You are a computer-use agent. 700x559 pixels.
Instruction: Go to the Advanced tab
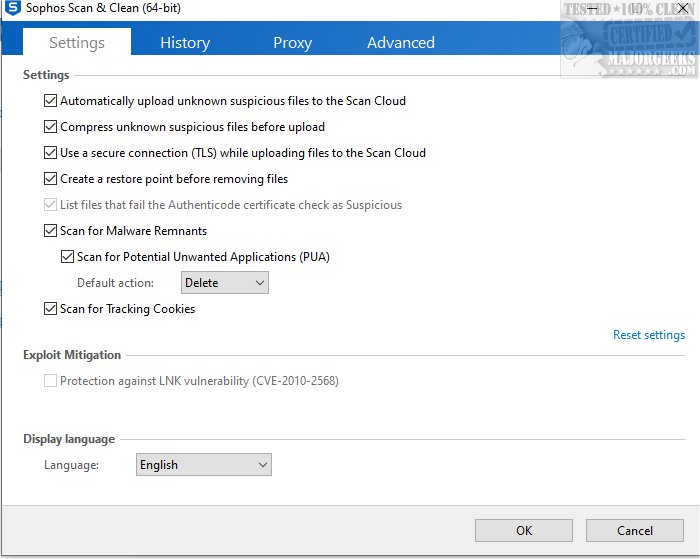point(400,43)
